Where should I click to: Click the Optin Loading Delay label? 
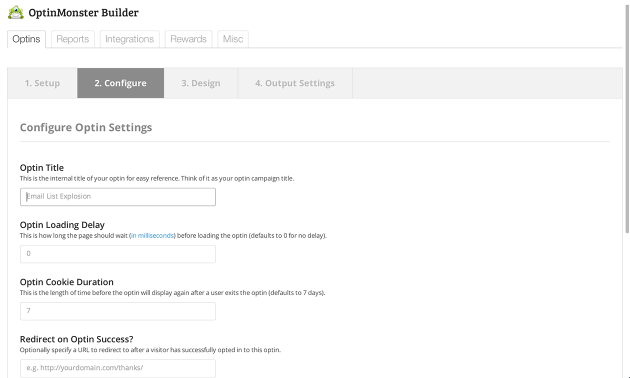(x=62, y=225)
